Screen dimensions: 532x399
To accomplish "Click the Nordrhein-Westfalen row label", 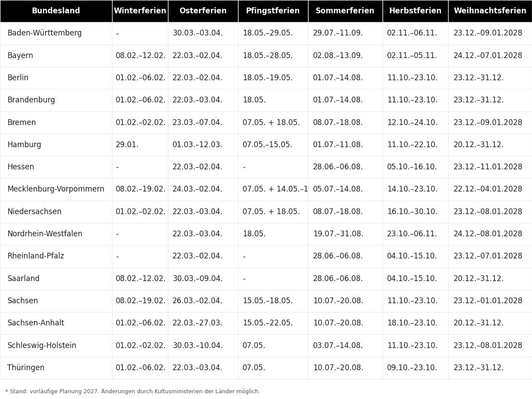I will tap(45, 234).
